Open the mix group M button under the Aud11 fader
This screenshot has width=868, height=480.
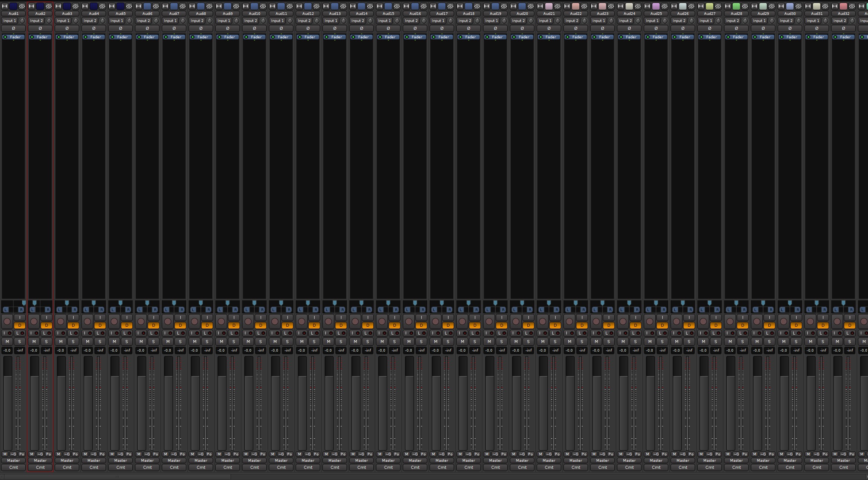pyautogui.click(x=273, y=454)
